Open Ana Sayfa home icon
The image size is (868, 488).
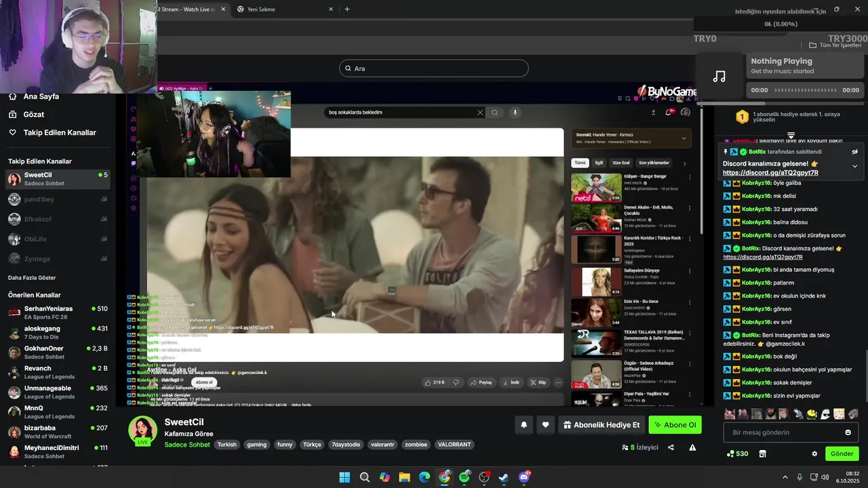click(12, 96)
